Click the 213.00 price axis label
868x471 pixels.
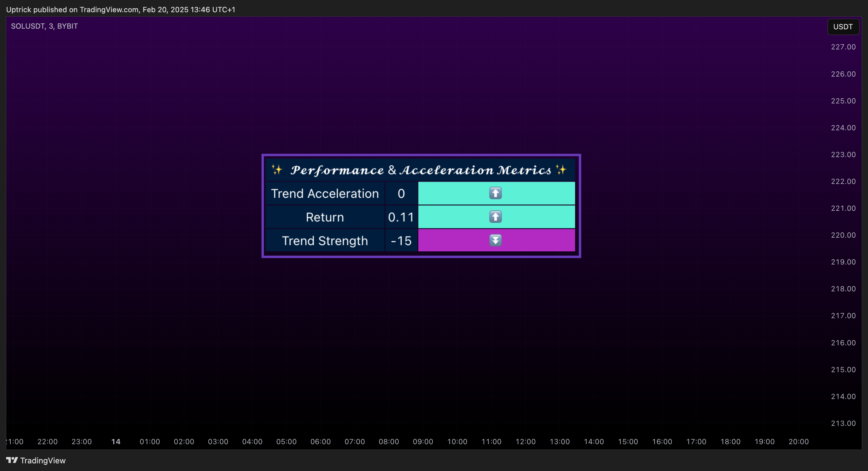pos(843,423)
